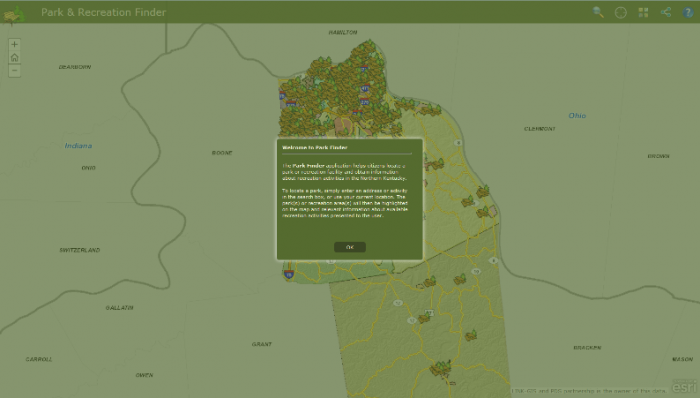The width and height of the screenshot is (700, 398).
Task: Use the current location crosshair icon
Action: [x=621, y=12]
